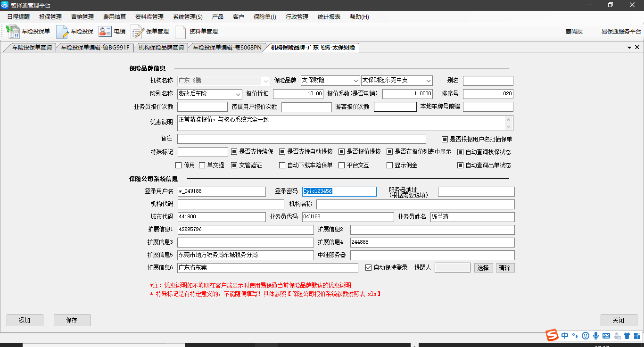
Task: Open the Sogou soft keyboard icon
Action: click(606, 336)
